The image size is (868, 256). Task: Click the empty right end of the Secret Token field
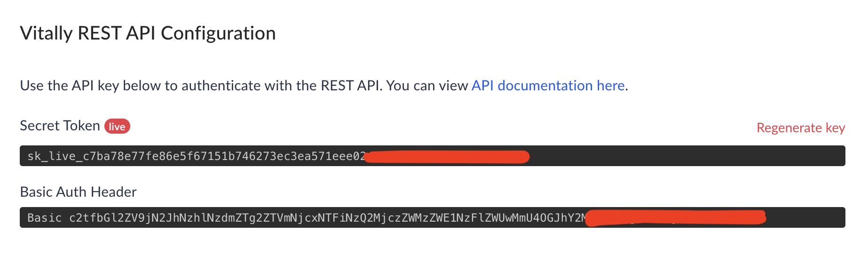705,156
